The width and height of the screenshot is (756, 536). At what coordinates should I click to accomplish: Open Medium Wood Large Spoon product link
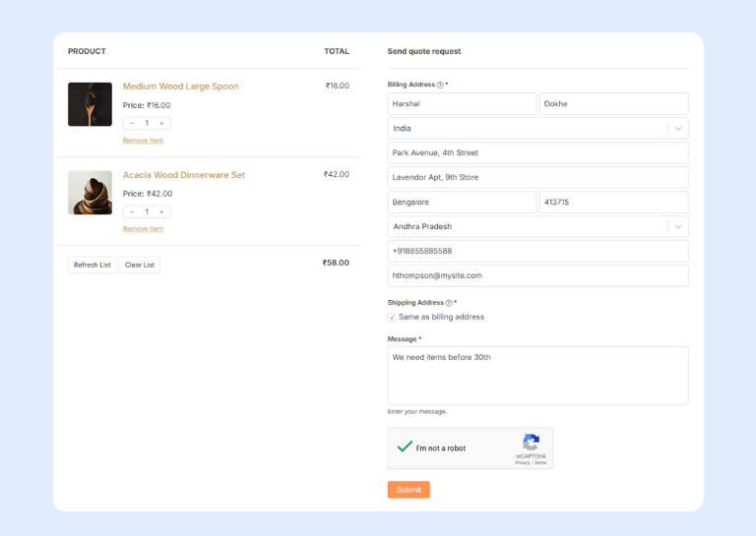click(x=180, y=87)
